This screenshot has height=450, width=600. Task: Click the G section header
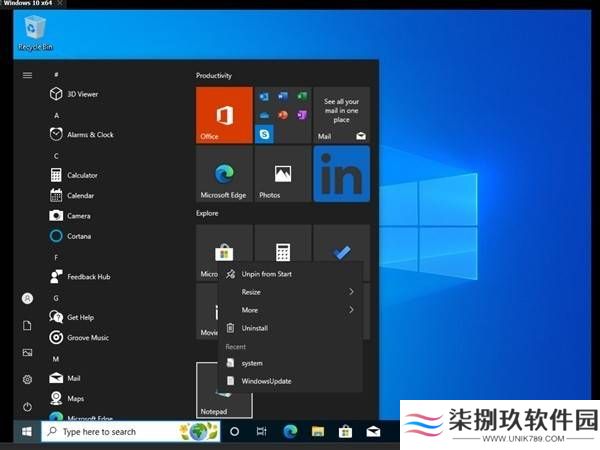(x=56, y=298)
